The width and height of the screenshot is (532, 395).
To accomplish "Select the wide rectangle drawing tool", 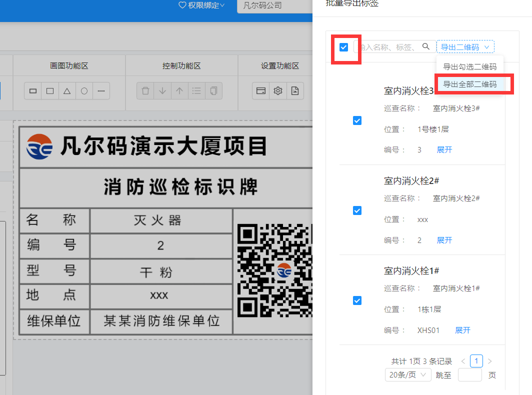I will [x=33, y=91].
